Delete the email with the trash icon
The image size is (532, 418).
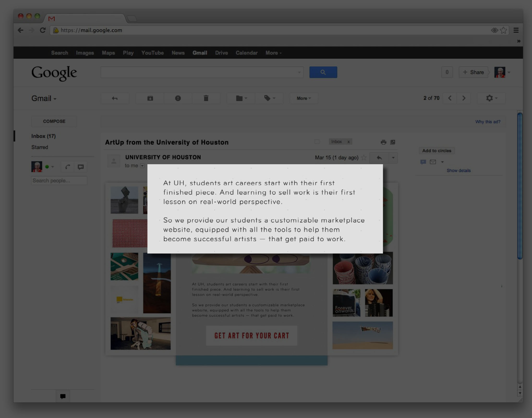click(x=206, y=98)
